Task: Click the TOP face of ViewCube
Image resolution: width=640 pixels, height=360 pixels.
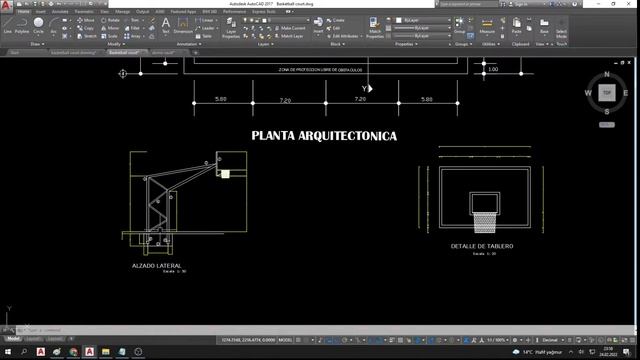Action: [x=607, y=93]
